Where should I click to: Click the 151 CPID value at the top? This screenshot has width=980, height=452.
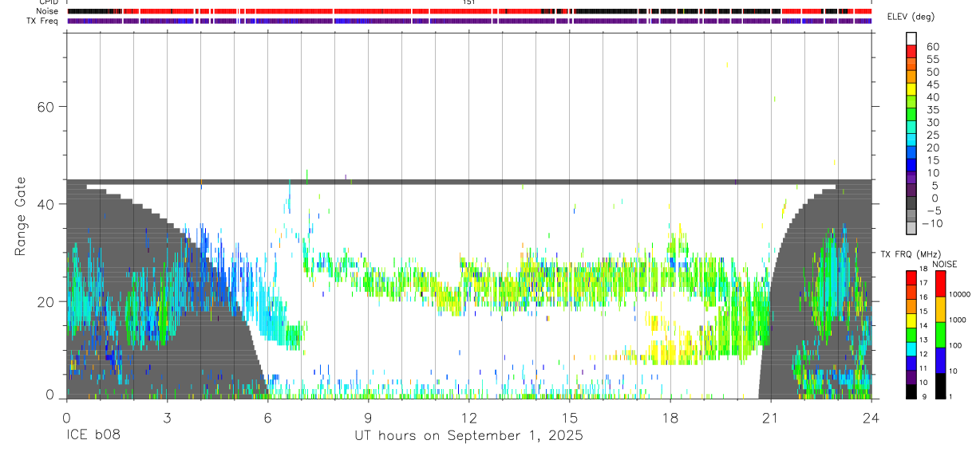coord(468,2)
